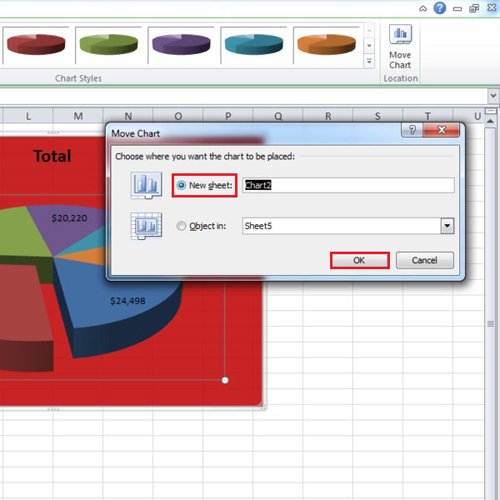Viewport: 500px width, 500px height.
Task: Select the green pie chart style
Action: (x=109, y=44)
